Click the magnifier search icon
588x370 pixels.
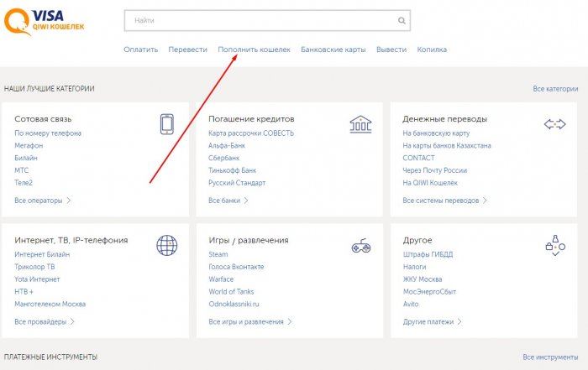[x=402, y=21]
